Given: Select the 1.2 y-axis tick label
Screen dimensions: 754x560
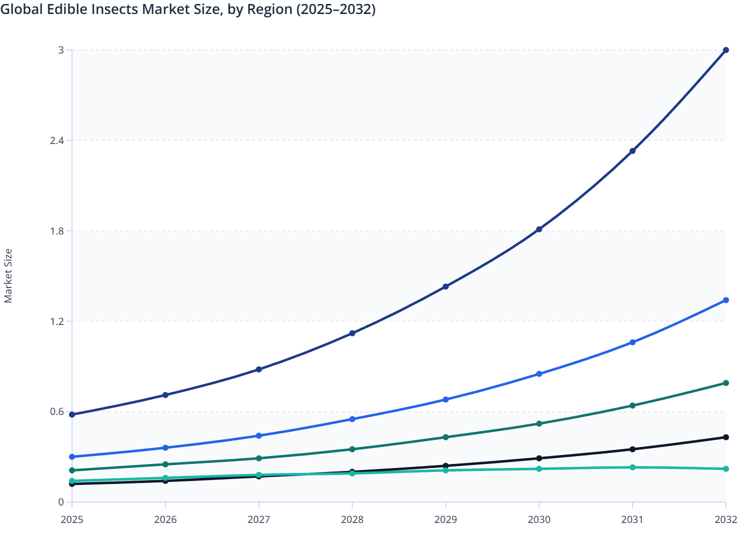Looking at the screenshot, I should [x=57, y=321].
